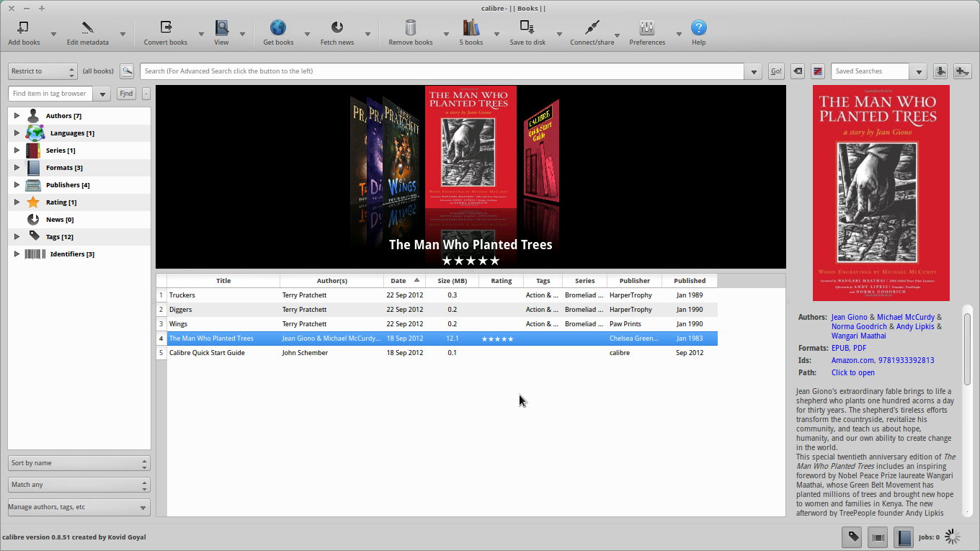Open the Wangari Maathai author link
This screenshot has width=980, height=551.
point(859,336)
